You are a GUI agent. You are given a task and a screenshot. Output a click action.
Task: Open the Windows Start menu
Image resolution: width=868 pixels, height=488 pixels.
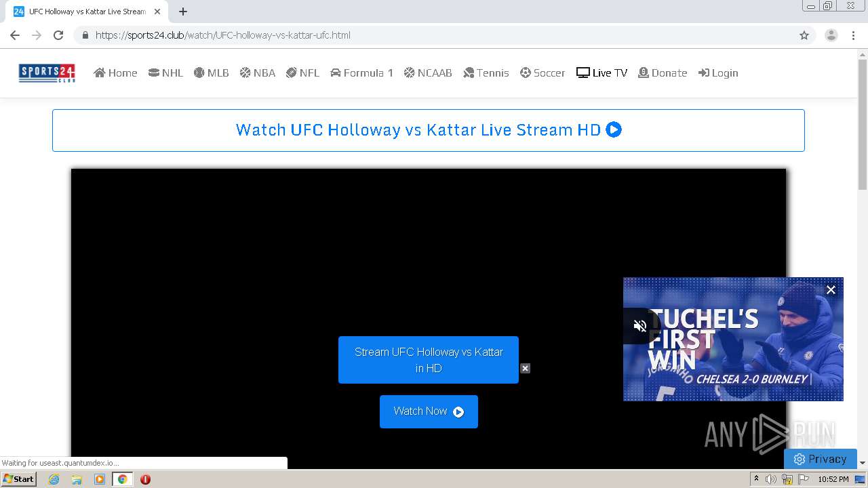pos(19,479)
